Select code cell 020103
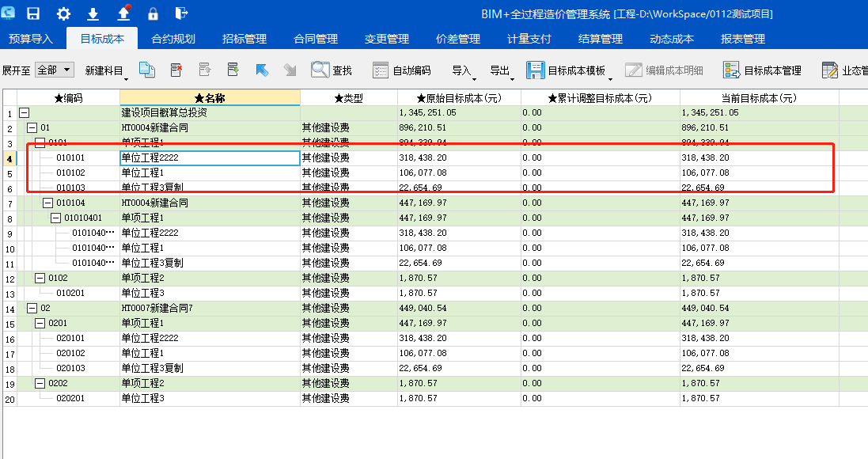 [69, 368]
